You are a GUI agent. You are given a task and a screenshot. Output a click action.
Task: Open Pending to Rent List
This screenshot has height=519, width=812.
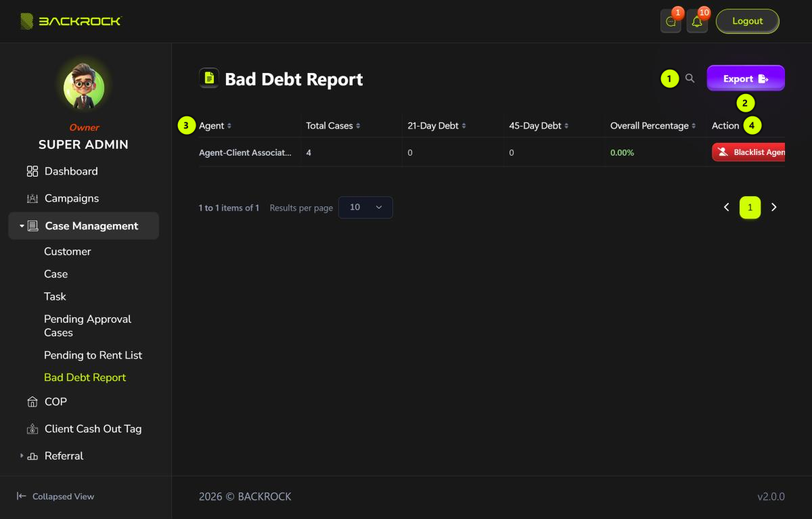tap(93, 355)
